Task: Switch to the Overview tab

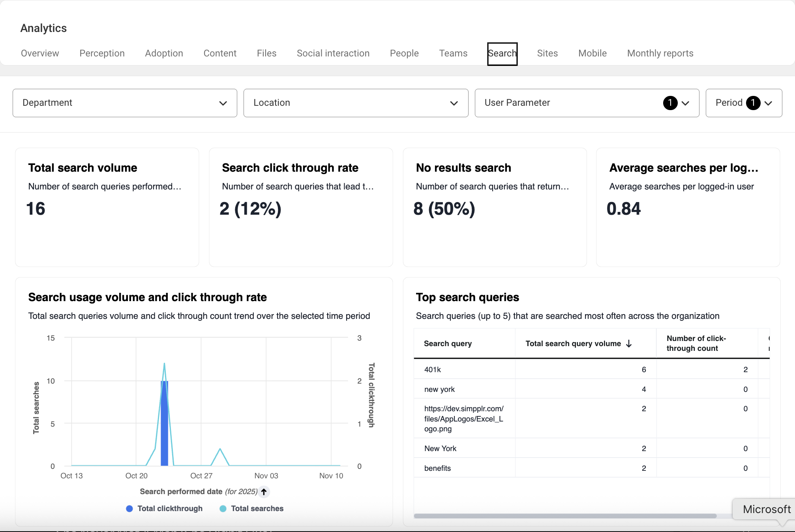Action: click(40, 53)
